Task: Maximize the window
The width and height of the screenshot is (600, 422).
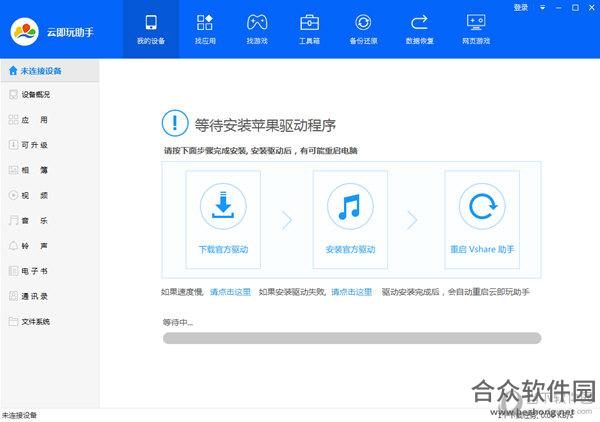Action: pyautogui.click(x=575, y=8)
